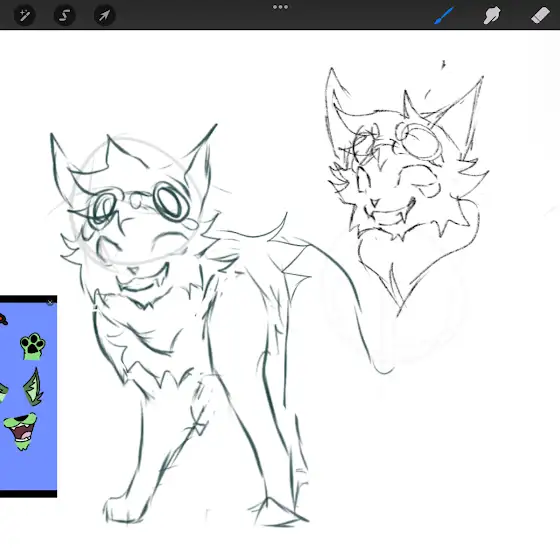Select the Brush tool
This screenshot has width=560, height=560.
click(x=444, y=16)
